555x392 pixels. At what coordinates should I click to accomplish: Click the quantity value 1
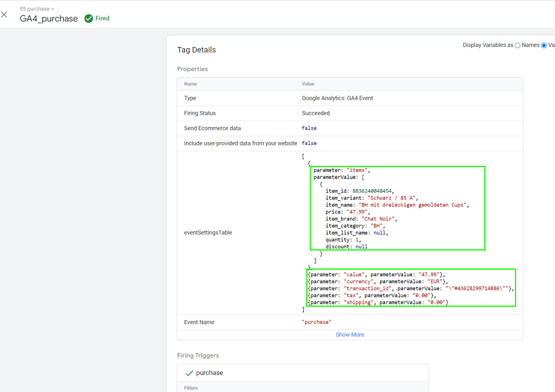[357, 240]
